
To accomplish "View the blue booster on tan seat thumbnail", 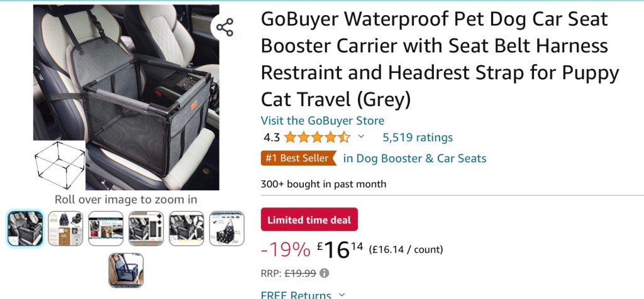I will (126, 270).
